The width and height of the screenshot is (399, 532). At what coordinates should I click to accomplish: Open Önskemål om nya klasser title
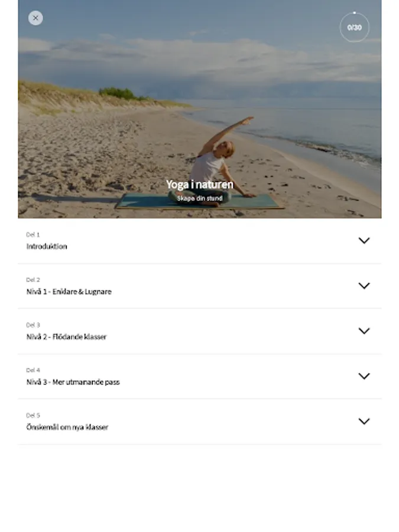pos(67,427)
